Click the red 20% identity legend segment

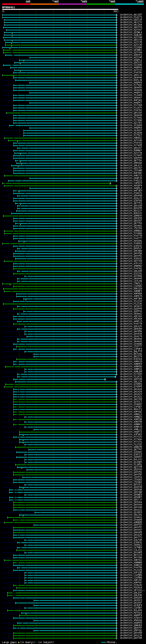(16, 4)
